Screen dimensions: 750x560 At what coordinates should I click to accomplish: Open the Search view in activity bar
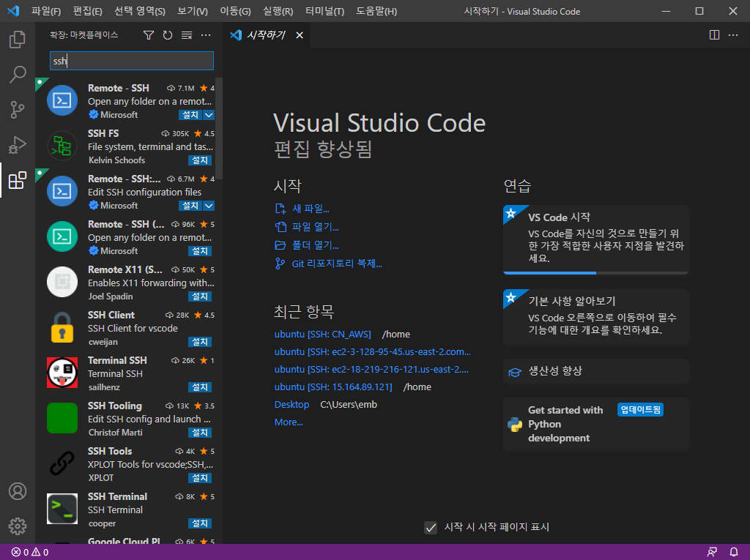click(x=18, y=75)
